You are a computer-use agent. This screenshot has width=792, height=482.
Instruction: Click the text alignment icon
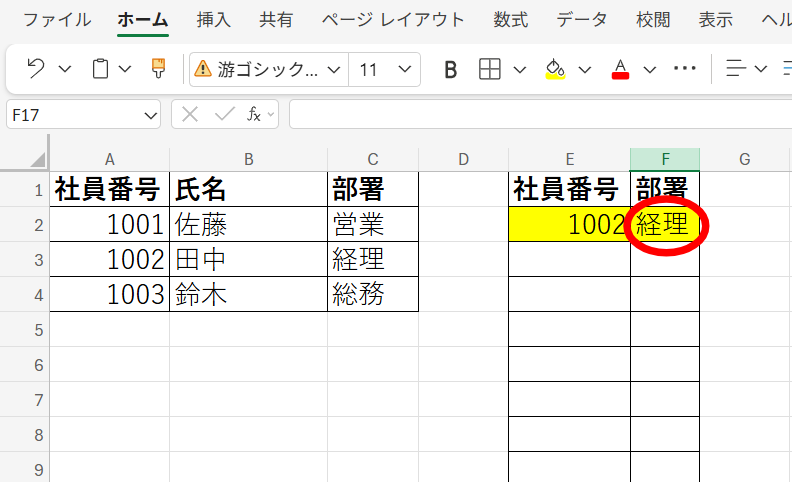tap(736, 69)
